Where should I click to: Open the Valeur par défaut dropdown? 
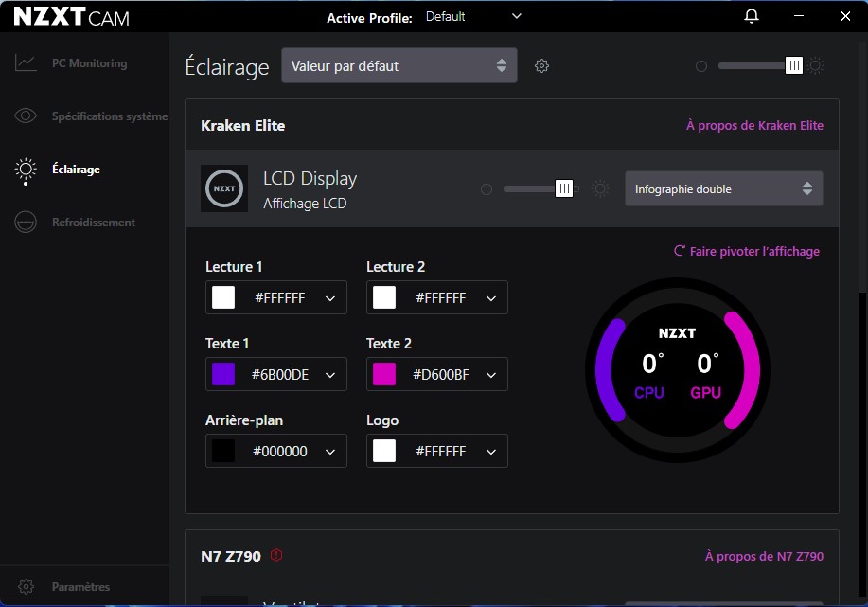pyautogui.click(x=399, y=66)
